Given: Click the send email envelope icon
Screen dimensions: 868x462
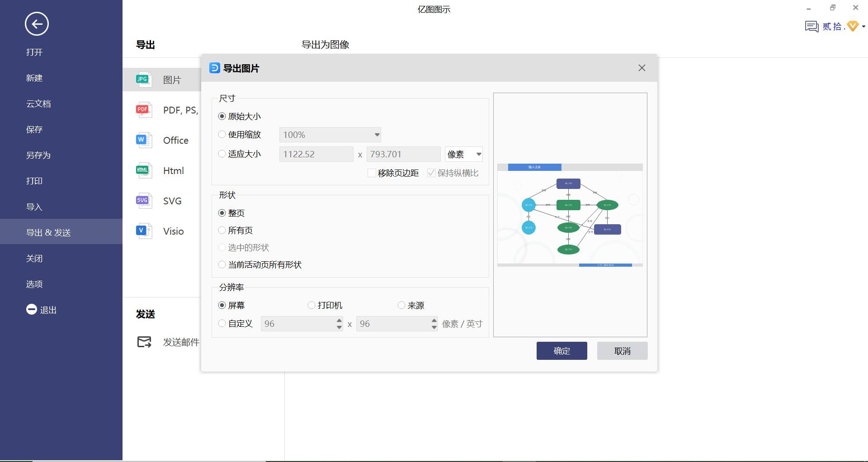Looking at the screenshot, I should pyautogui.click(x=144, y=342).
